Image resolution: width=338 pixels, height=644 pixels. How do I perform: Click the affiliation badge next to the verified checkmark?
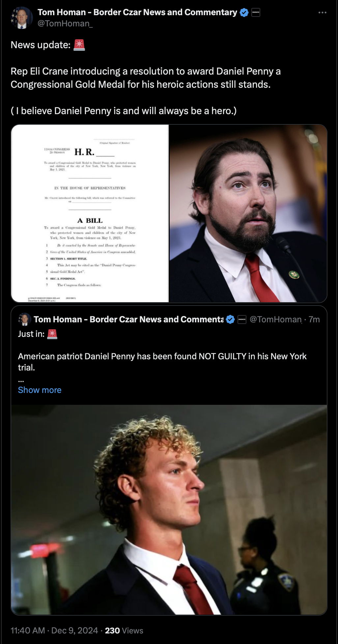click(256, 13)
